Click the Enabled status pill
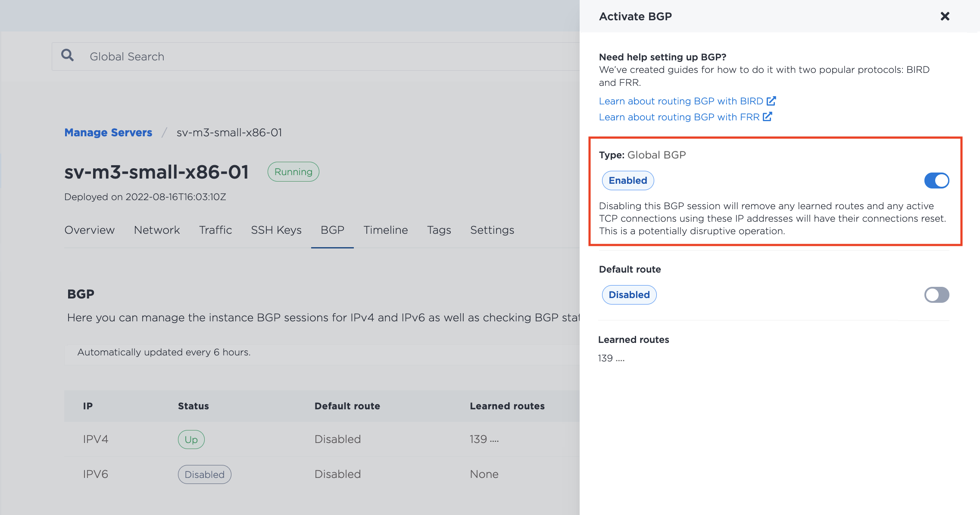This screenshot has height=515, width=980. [x=628, y=180]
